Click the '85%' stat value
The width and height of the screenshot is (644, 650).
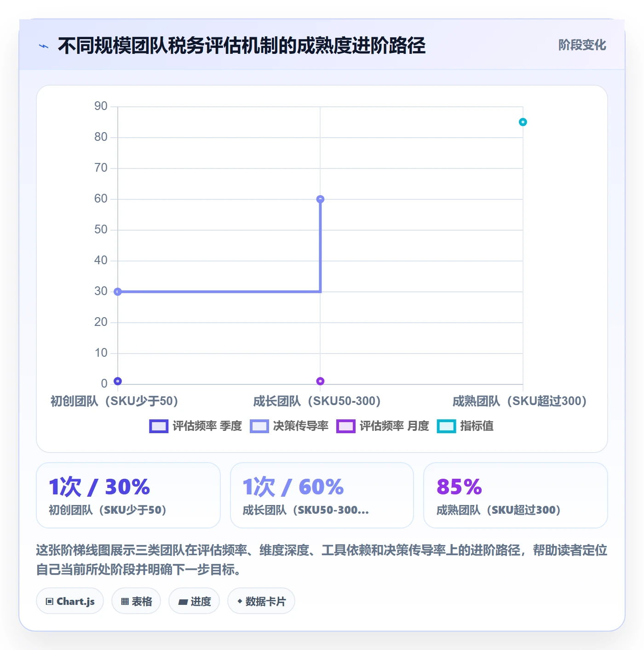point(459,487)
